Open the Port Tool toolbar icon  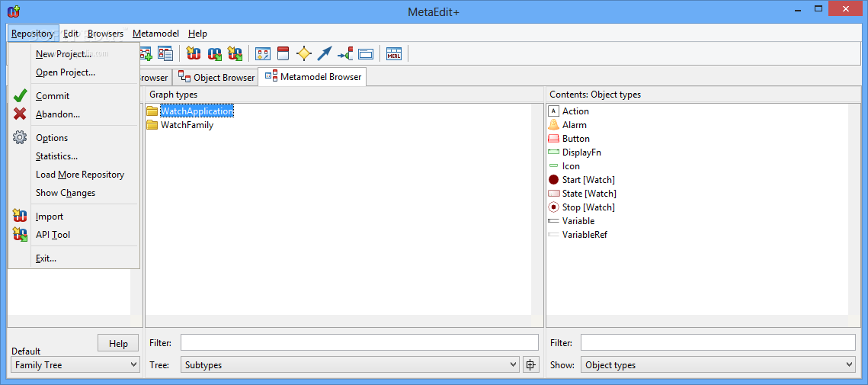tap(345, 53)
